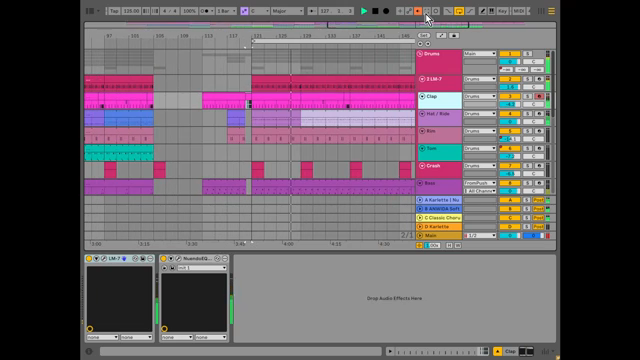Open the hamburger menu icon at top right
The height and width of the screenshot is (360, 640).
551,11
